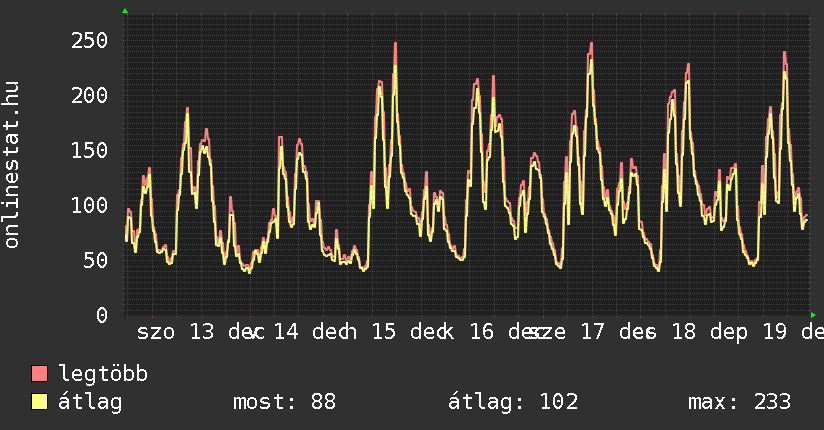This screenshot has width=824, height=430.
Task: Click the 200 y-axis label
Action: 90,95
